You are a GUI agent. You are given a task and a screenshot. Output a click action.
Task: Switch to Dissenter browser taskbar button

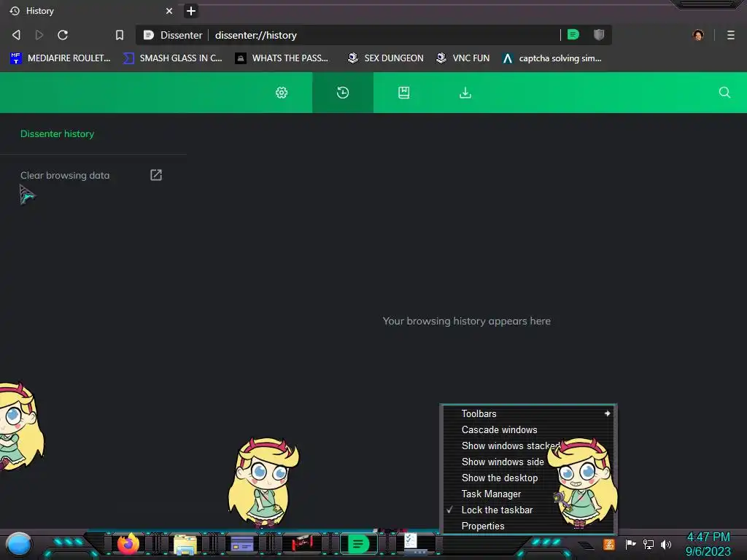(x=359, y=544)
